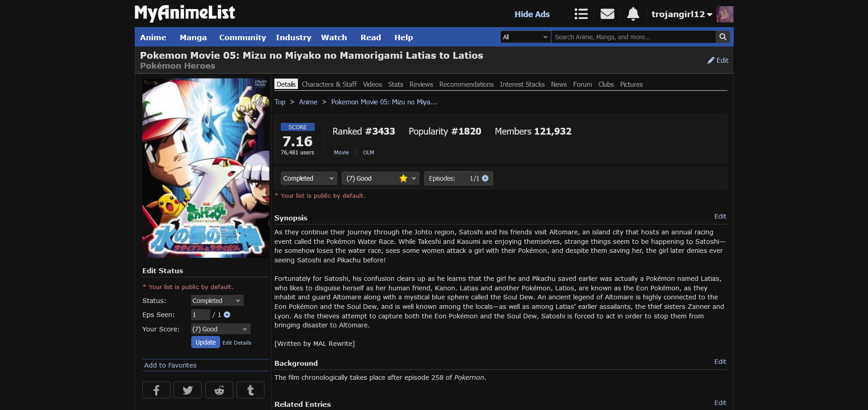Open messages envelope icon
Image resolution: width=868 pixels, height=410 pixels.
point(607,14)
